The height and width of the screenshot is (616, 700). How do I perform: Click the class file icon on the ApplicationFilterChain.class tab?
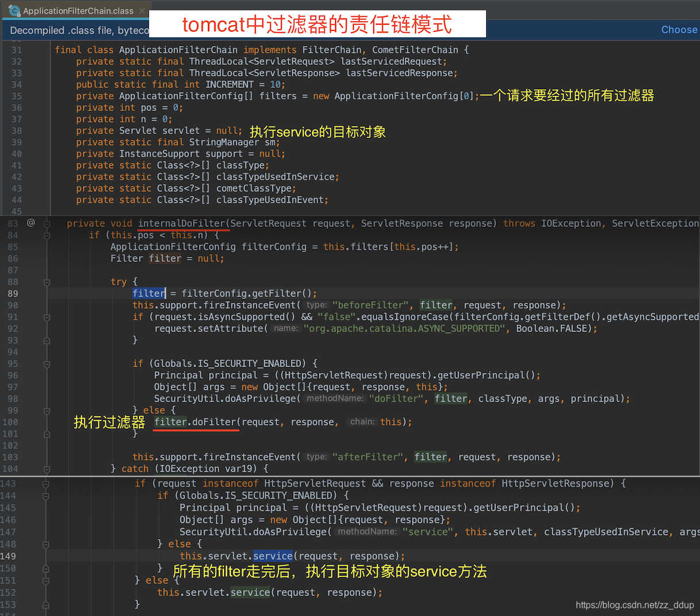(x=14, y=10)
